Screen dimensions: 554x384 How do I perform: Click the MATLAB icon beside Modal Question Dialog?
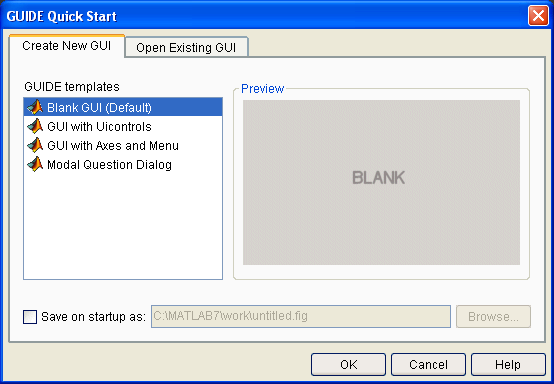(35, 165)
